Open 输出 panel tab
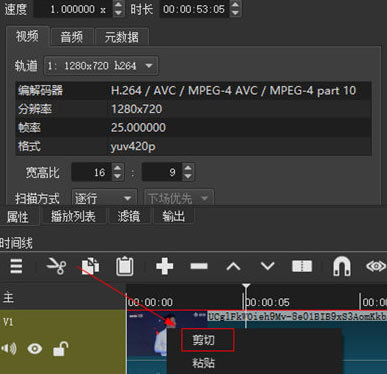 [x=173, y=217]
